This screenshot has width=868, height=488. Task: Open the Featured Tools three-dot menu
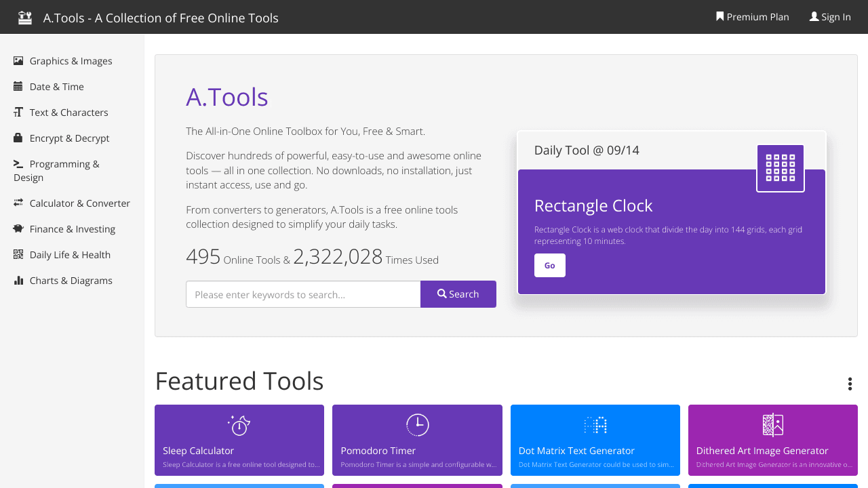tap(849, 384)
